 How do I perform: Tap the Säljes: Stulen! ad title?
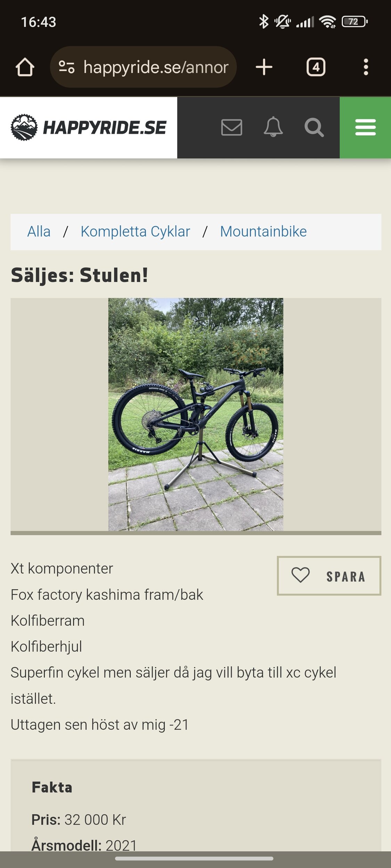pos(80,275)
